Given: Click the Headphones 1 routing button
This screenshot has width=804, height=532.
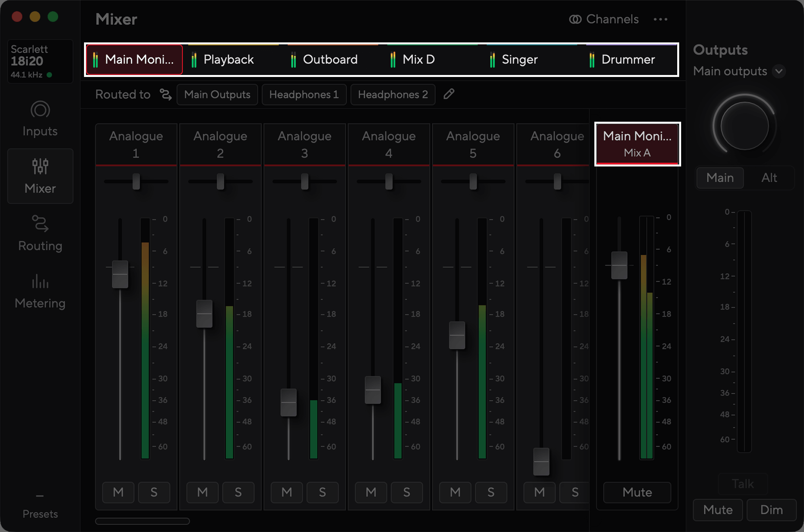Looking at the screenshot, I should (x=304, y=95).
